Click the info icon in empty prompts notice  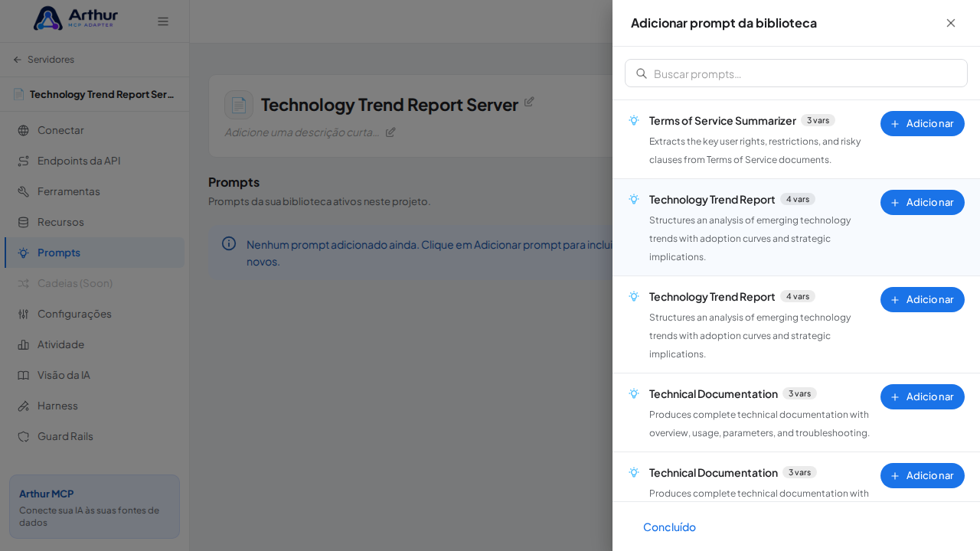point(229,243)
